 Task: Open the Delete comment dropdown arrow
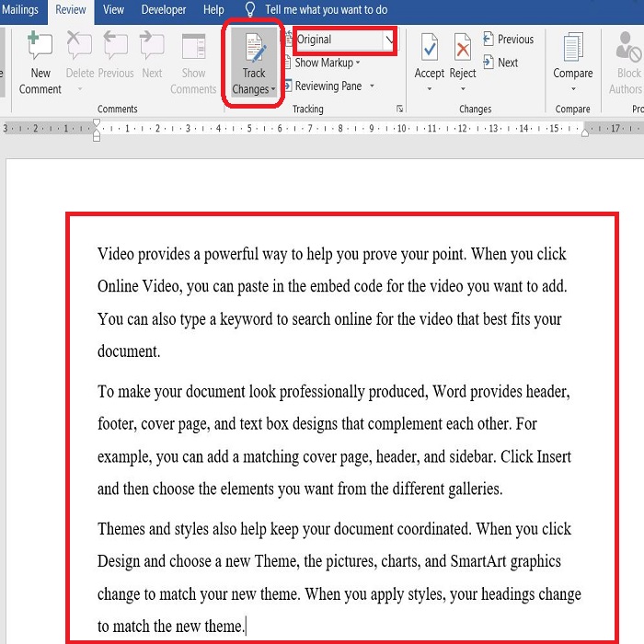click(80, 88)
